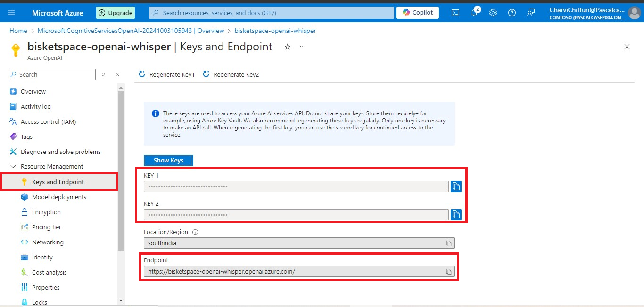Click the Location/Region info icon
This screenshot has height=307, width=644.
(195, 232)
